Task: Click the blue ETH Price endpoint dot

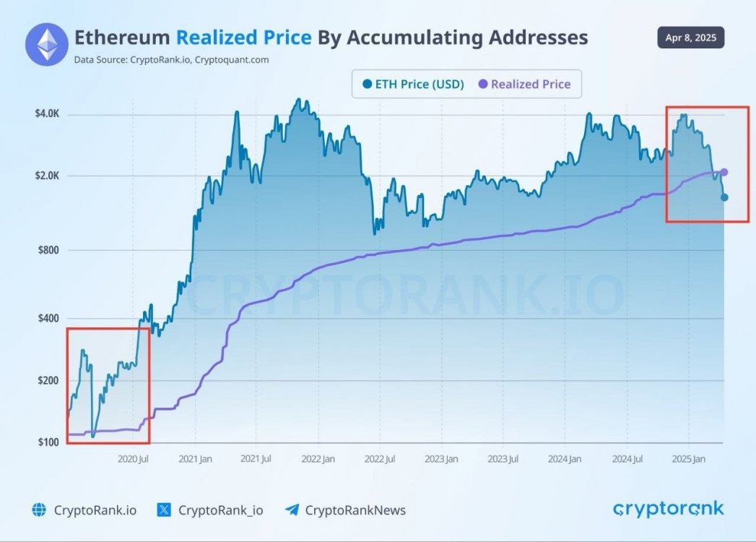Action: pos(724,197)
